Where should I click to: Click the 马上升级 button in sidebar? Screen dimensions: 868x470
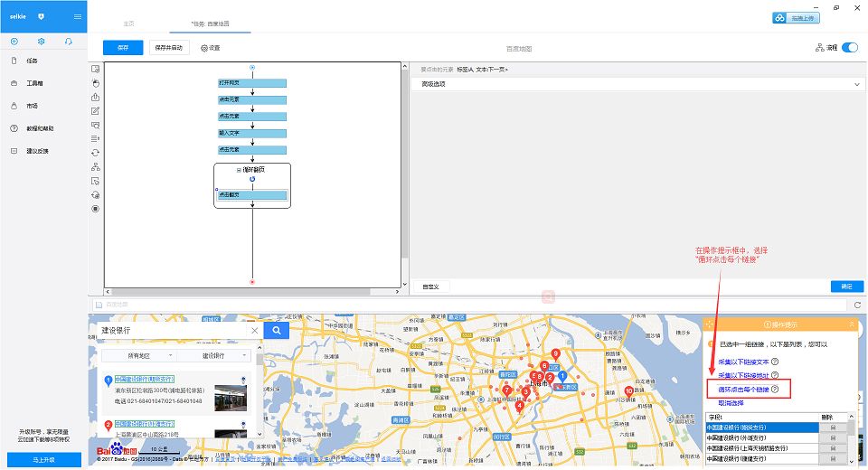[x=43, y=459]
